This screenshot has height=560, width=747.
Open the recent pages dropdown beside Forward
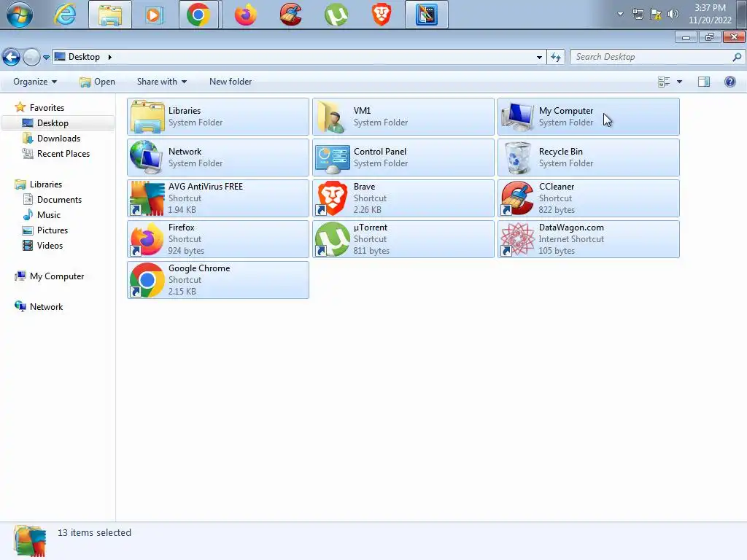point(46,57)
